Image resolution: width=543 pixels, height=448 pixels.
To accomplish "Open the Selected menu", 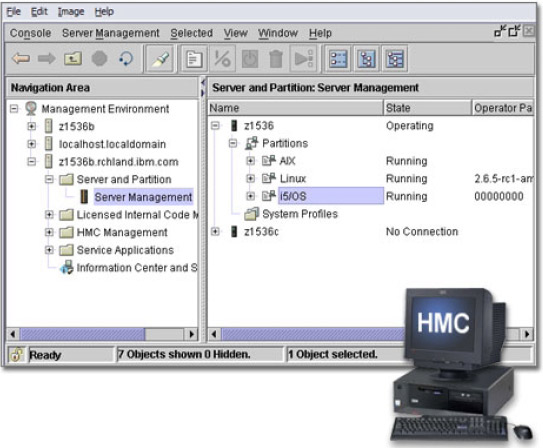I will [x=192, y=33].
